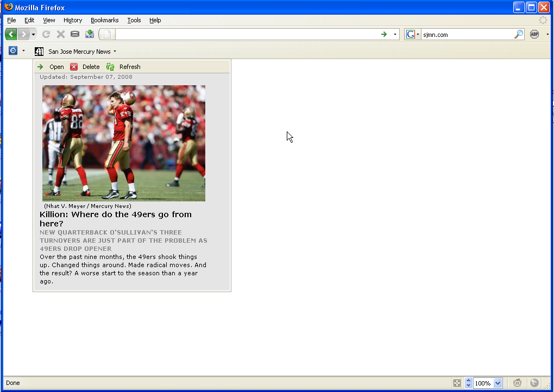The height and width of the screenshot is (392, 554).
Task: Close the Mozilla Firefox window
Action: coord(544,8)
